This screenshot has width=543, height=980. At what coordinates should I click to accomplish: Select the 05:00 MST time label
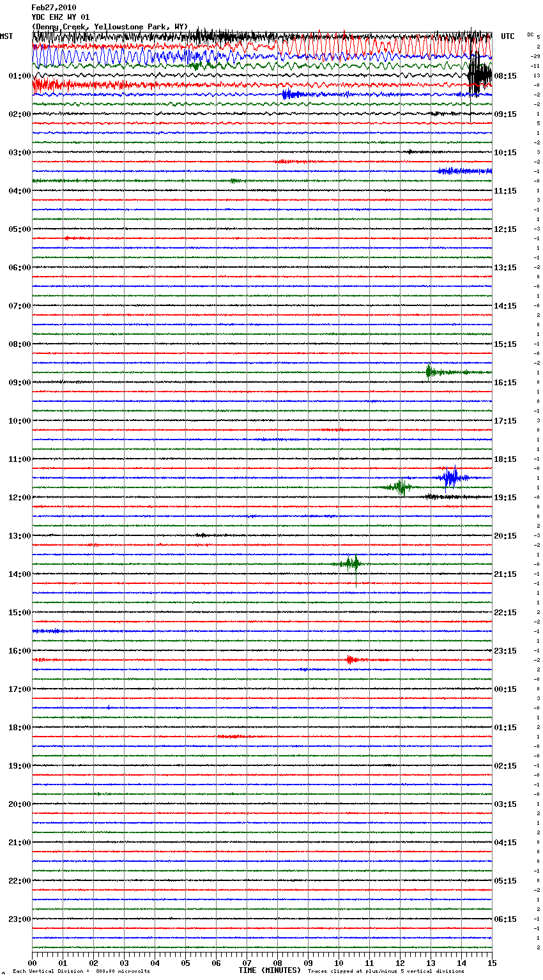point(20,229)
